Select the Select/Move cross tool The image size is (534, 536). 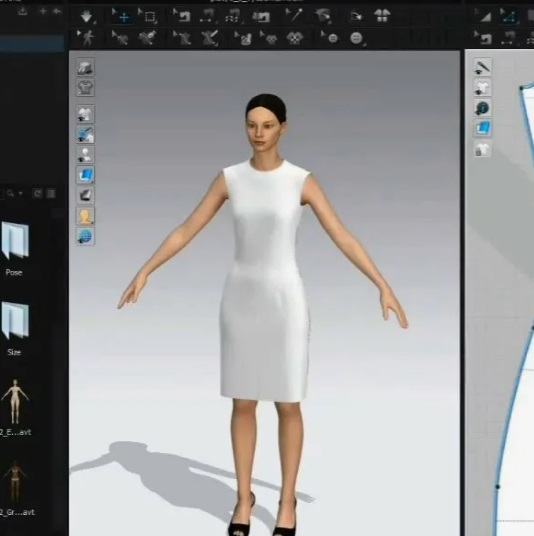122,16
